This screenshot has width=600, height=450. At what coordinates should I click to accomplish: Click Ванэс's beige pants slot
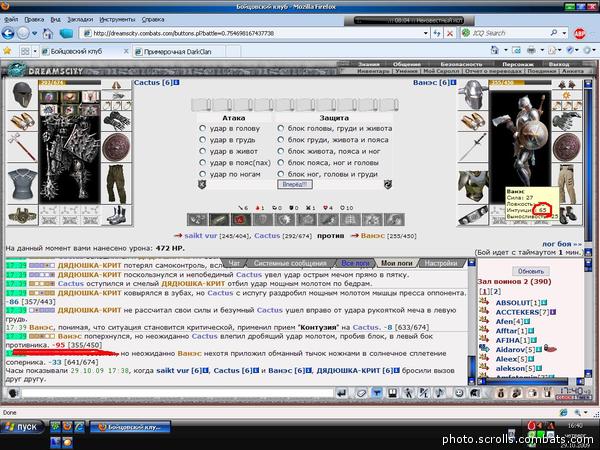pyautogui.click(x=569, y=184)
